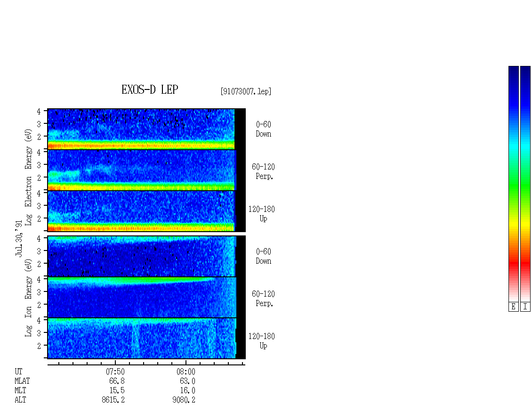
Task: Click the 120-180 Up label beside ion panel
Action: tap(262, 341)
